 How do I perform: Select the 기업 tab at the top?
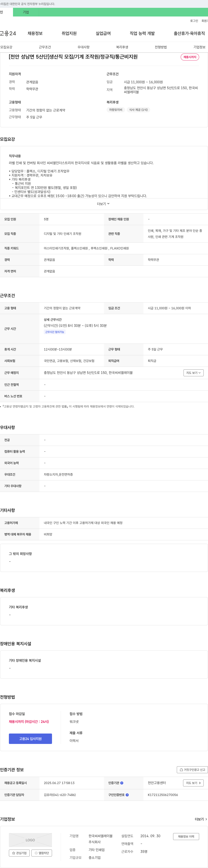pos(26,12)
